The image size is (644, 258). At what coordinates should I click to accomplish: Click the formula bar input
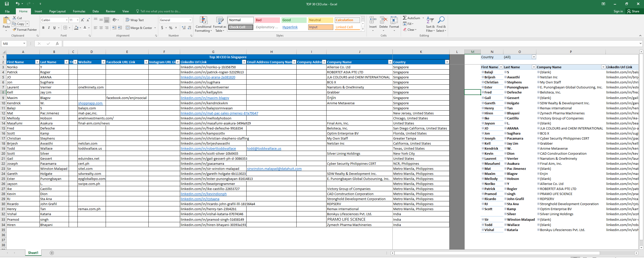pyautogui.click(x=351, y=44)
